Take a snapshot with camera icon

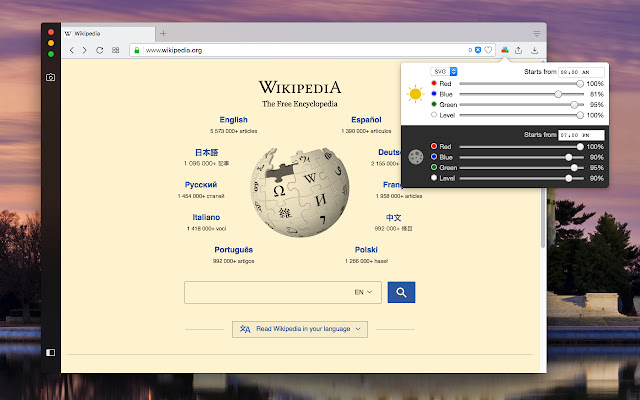51,77
